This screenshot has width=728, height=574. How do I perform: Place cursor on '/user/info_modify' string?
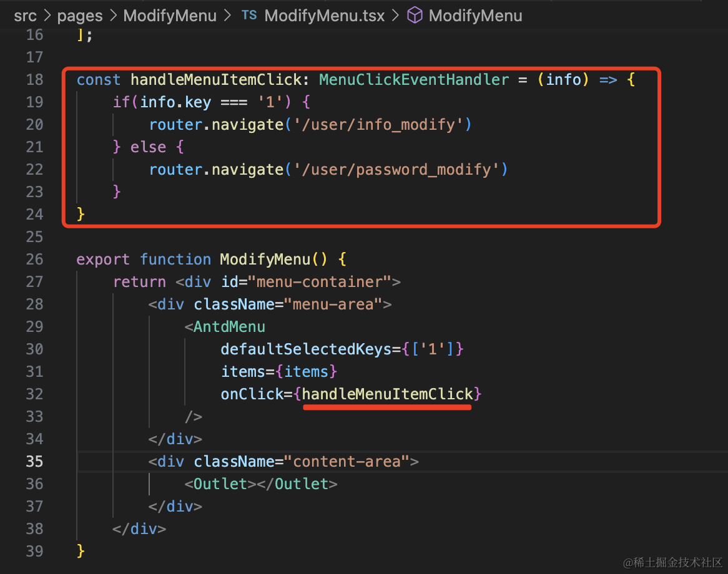pos(378,125)
